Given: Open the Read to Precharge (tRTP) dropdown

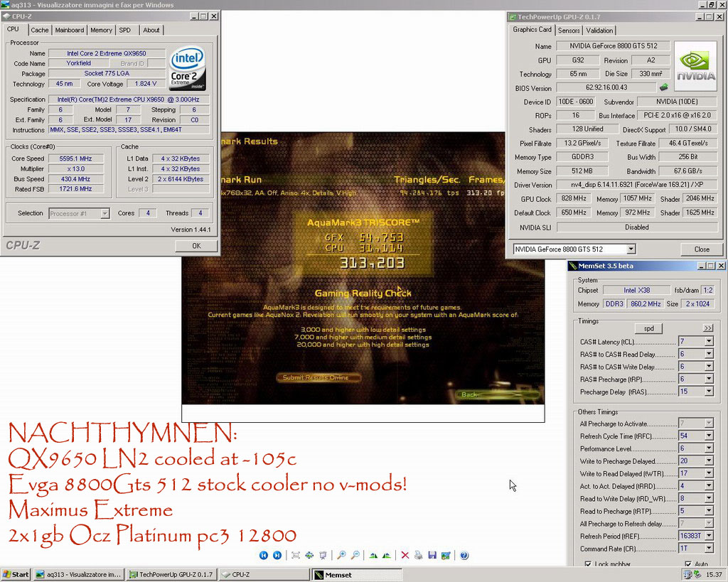Looking at the screenshot, I should [x=709, y=511].
